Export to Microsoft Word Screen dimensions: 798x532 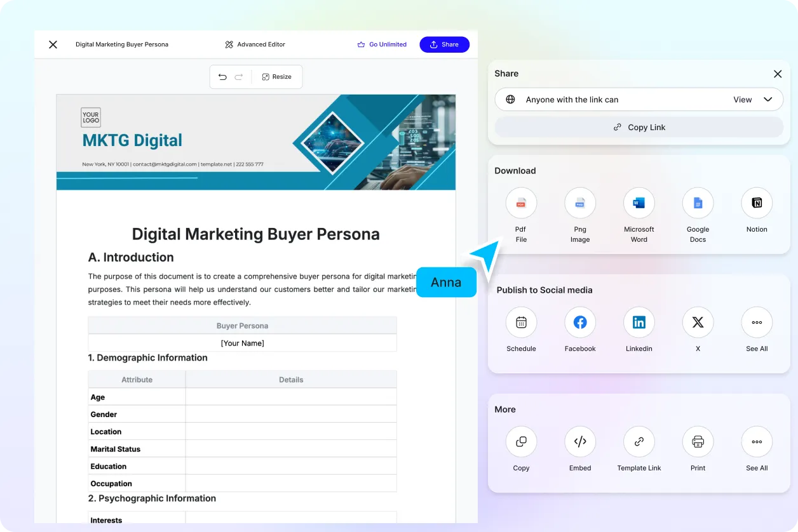[639, 203]
